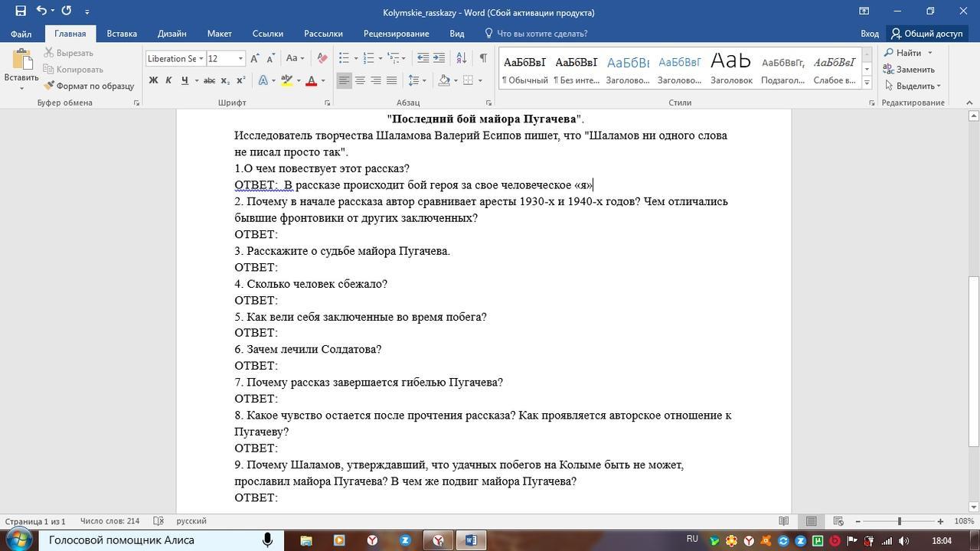This screenshot has height=551, width=980.
Task: Apply subscript formatting
Action: point(224,80)
